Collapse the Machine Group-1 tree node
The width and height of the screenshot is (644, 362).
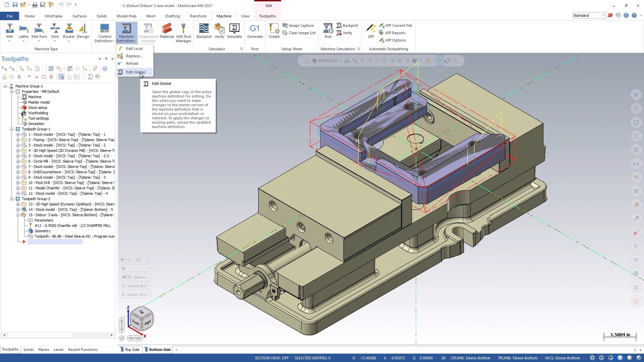click(5, 86)
